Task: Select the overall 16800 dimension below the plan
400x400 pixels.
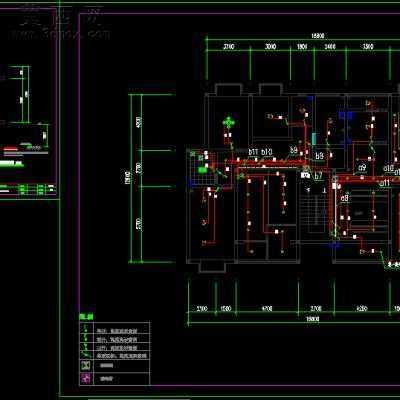Action: point(312,319)
